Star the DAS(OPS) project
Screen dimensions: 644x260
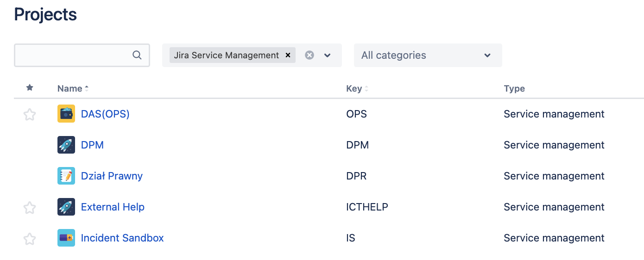click(30, 114)
